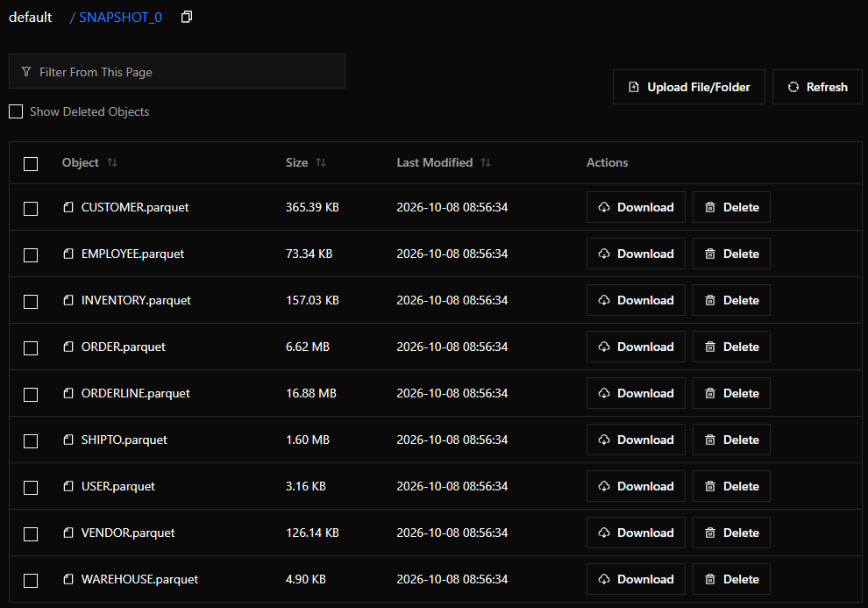Toggle the Show Deleted Objects checkbox
Viewport: 868px width, 608px height.
(x=16, y=111)
